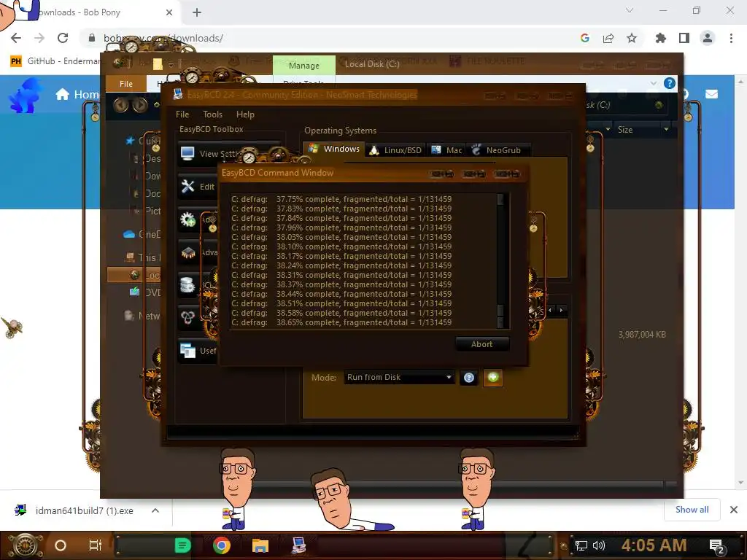Open the File menu in EasyBCD
The height and width of the screenshot is (560, 747).
point(182,114)
